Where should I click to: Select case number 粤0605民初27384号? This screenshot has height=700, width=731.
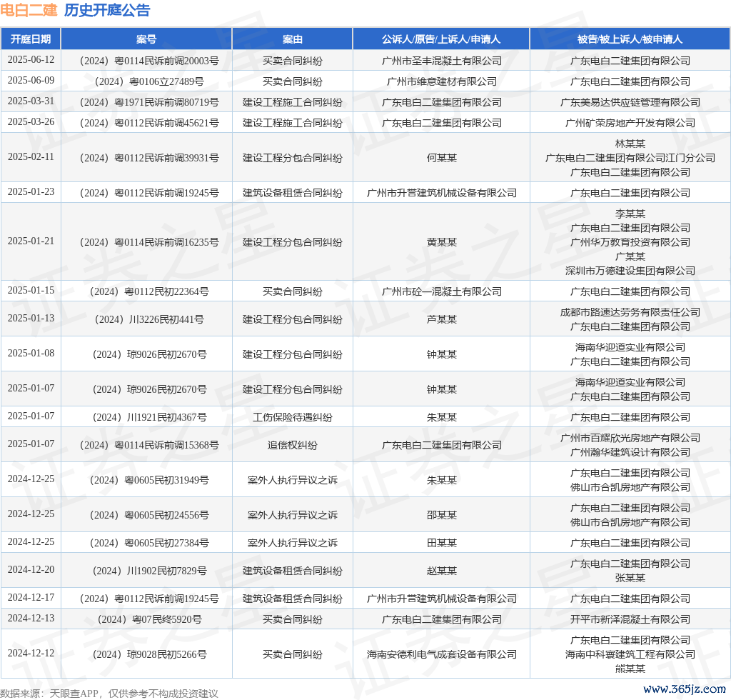pyautogui.click(x=149, y=543)
